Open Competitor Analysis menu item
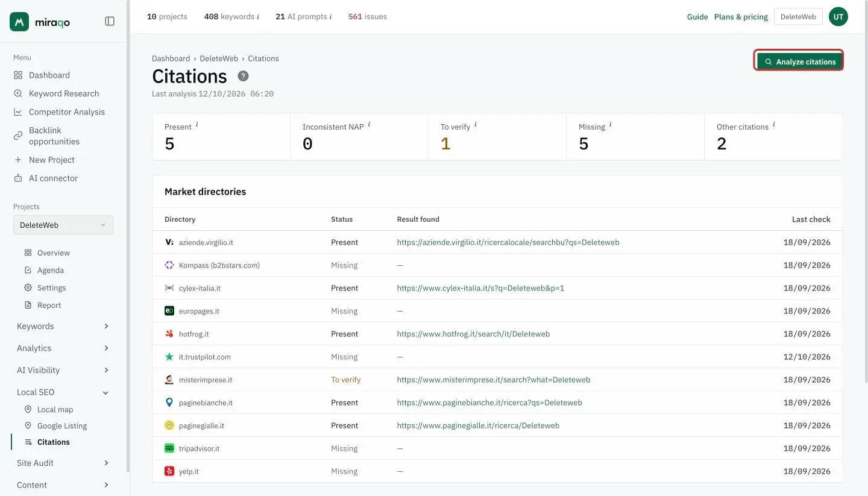Viewport: 868px width, 496px height. [x=59, y=112]
